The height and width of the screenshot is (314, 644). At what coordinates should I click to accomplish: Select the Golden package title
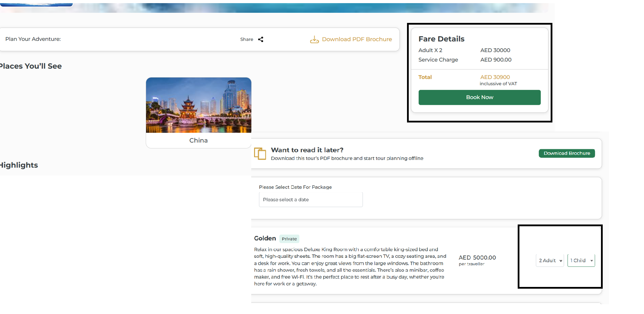coord(265,238)
